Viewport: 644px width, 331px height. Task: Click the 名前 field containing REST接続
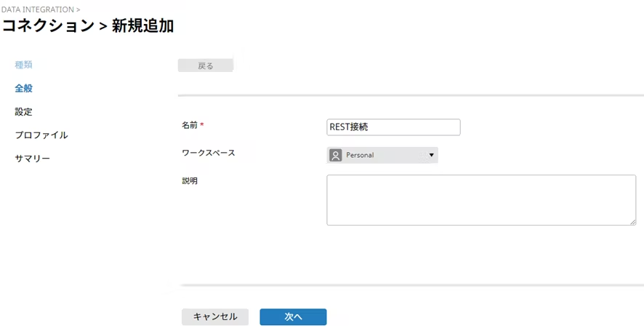click(393, 127)
